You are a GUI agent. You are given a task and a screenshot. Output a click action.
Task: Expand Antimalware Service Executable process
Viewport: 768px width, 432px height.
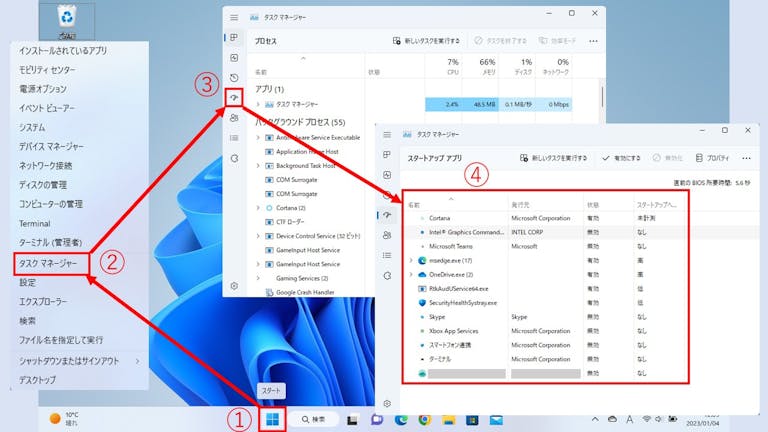[258, 138]
